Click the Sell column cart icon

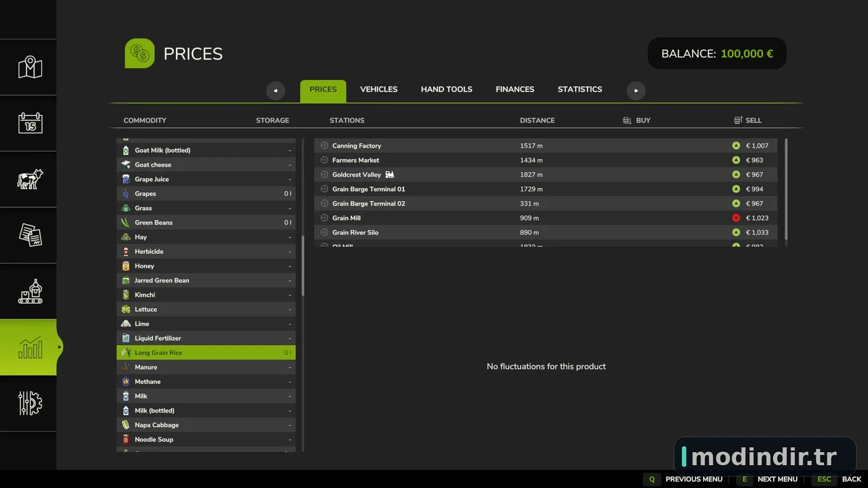click(x=738, y=120)
